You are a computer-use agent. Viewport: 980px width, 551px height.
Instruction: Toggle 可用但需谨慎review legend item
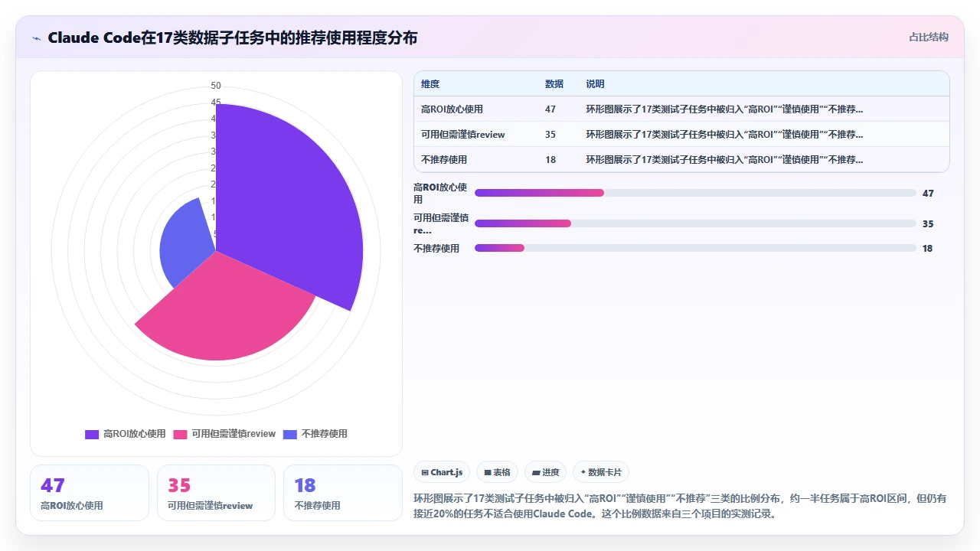[x=224, y=434]
